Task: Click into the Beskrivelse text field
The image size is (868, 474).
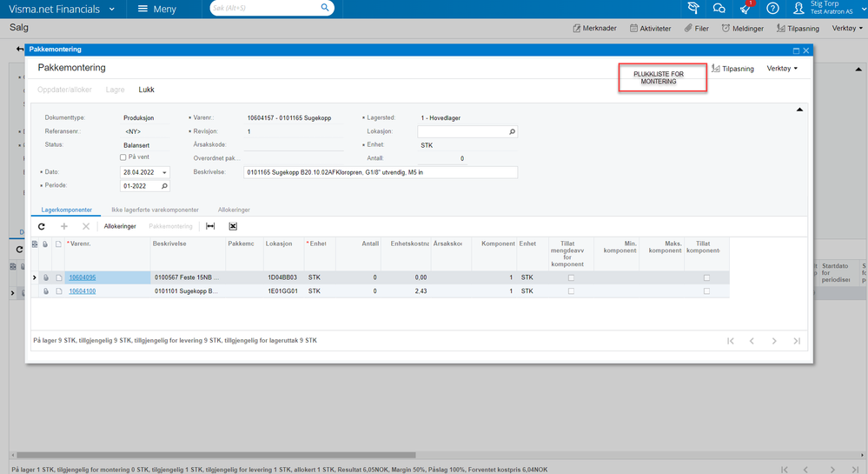Action: pyautogui.click(x=381, y=172)
